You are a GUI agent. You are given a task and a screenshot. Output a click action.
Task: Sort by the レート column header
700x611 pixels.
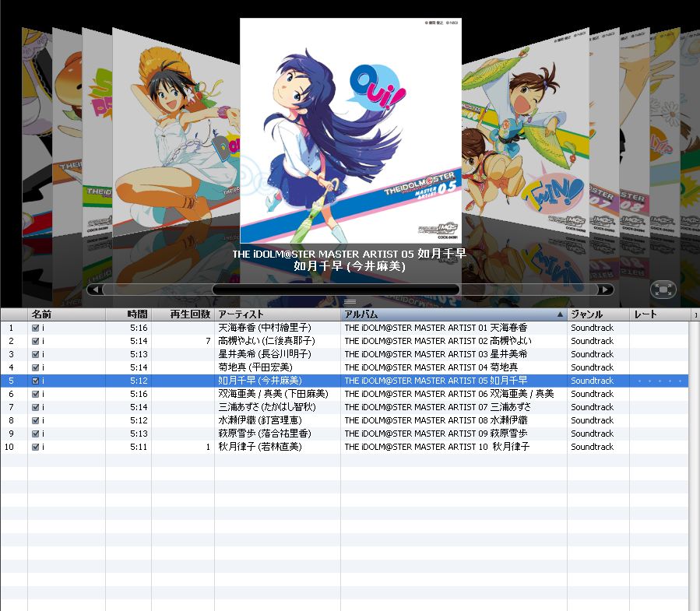[x=661, y=314]
